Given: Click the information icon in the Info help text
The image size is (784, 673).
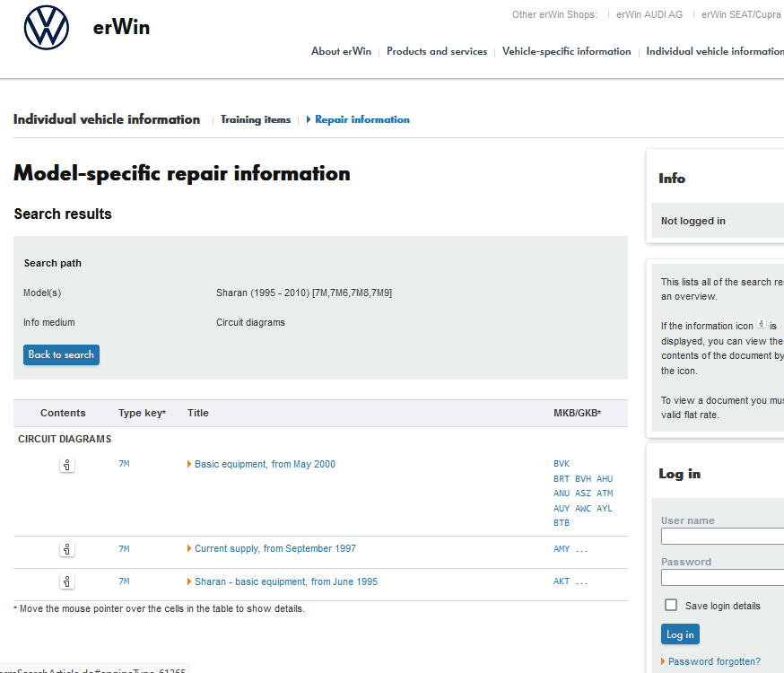Looking at the screenshot, I should tap(761, 324).
